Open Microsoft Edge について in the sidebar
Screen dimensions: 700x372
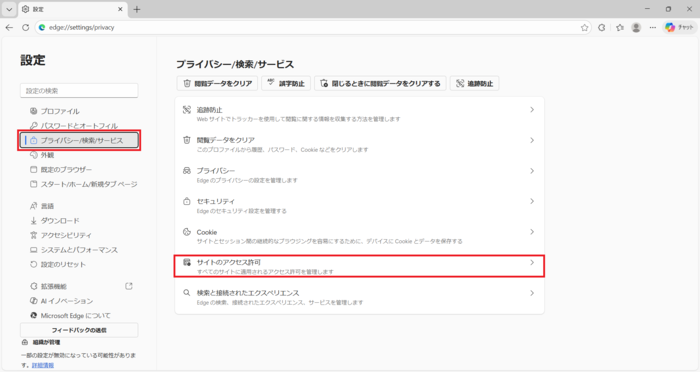[x=79, y=315]
